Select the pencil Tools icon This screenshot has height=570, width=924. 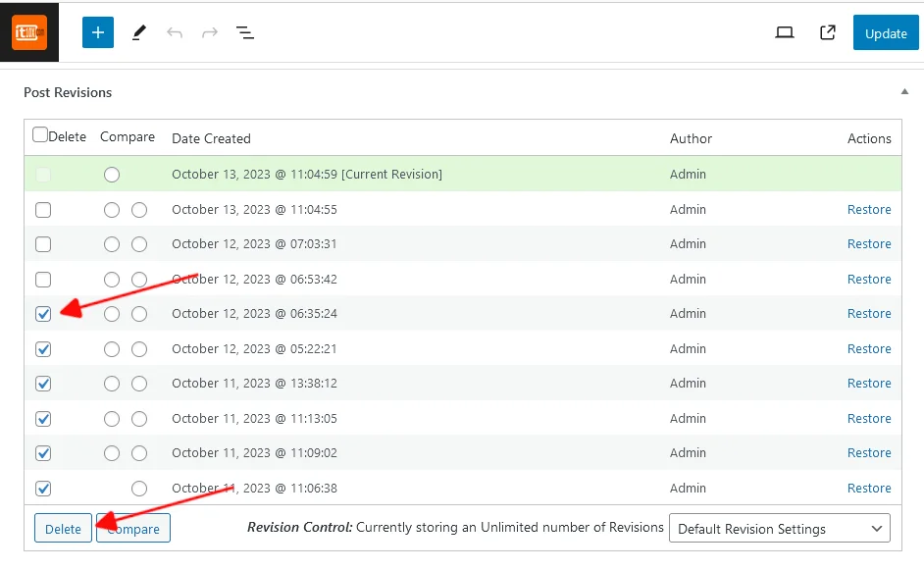[x=139, y=32]
